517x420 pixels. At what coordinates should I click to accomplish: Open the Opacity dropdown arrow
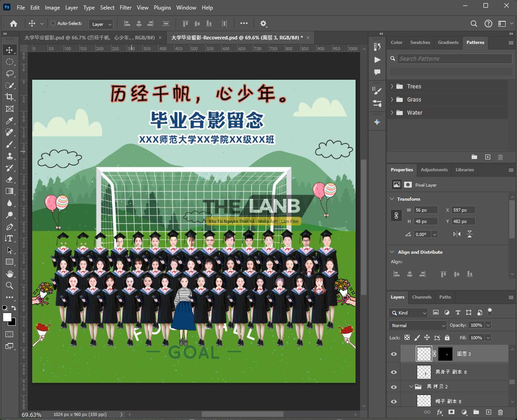click(488, 325)
